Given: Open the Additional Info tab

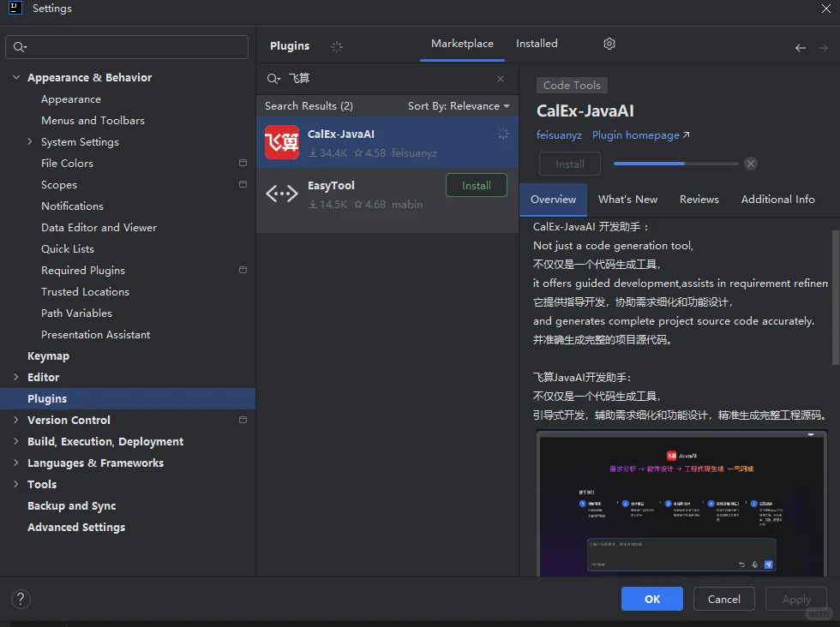Looking at the screenshot, I should (x=778, y=200).
